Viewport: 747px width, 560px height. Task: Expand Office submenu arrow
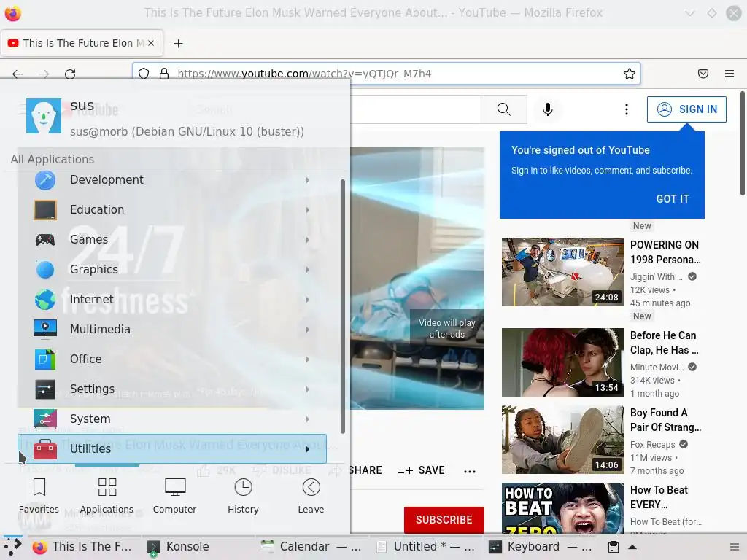click(x=308, y=359)
